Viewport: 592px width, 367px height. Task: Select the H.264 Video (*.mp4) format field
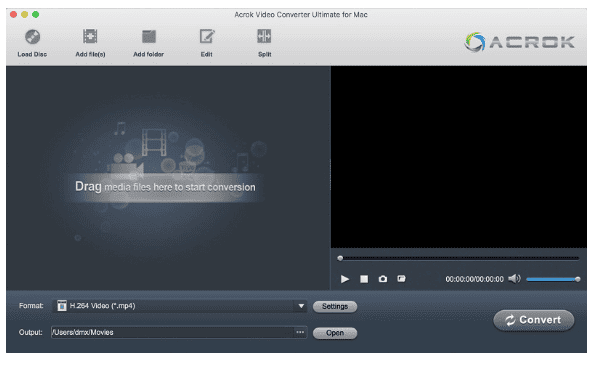click(179, 306)
